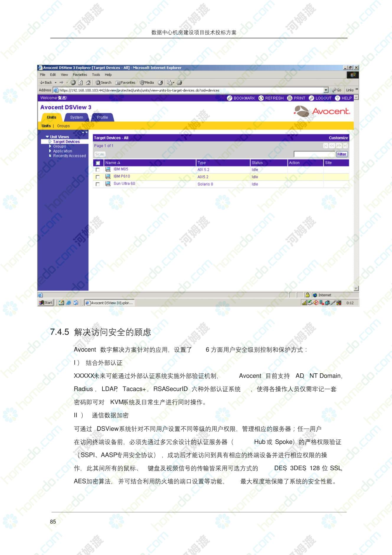Viewport: 392px width, 555px height.
Task: Open the Edit menu
Action: coord(53,75)
